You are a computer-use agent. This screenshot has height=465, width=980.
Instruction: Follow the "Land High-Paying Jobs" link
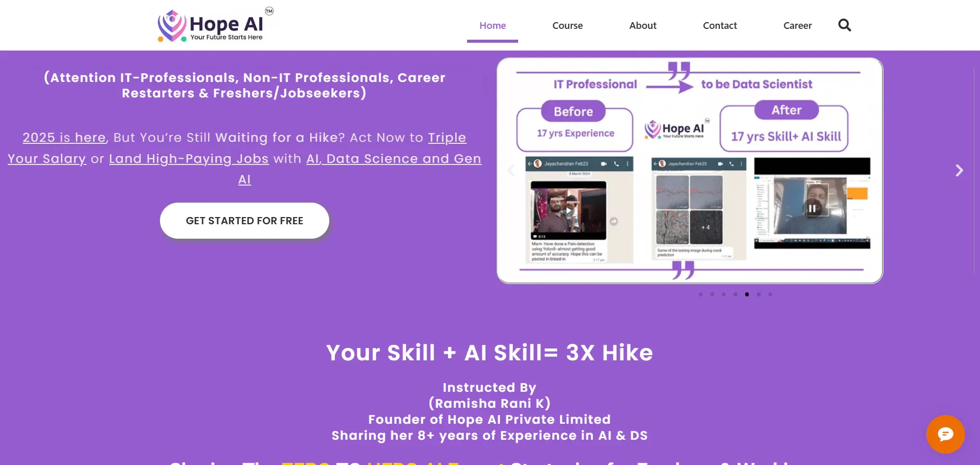[189, 159]
